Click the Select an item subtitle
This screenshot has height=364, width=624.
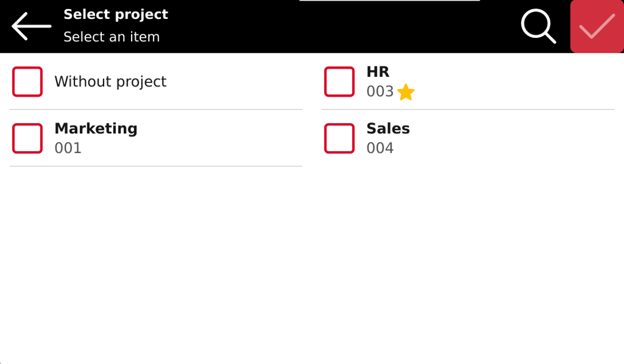(112, 37)
